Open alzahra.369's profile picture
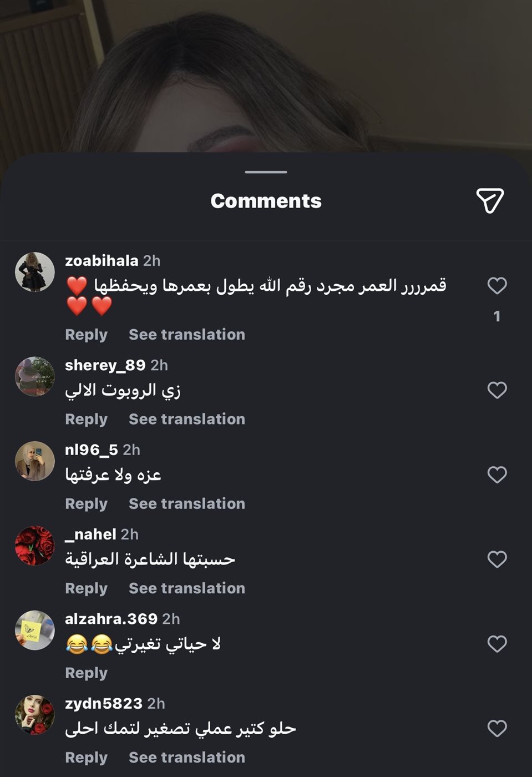The image size is (532, 777). tap(35, 630)
